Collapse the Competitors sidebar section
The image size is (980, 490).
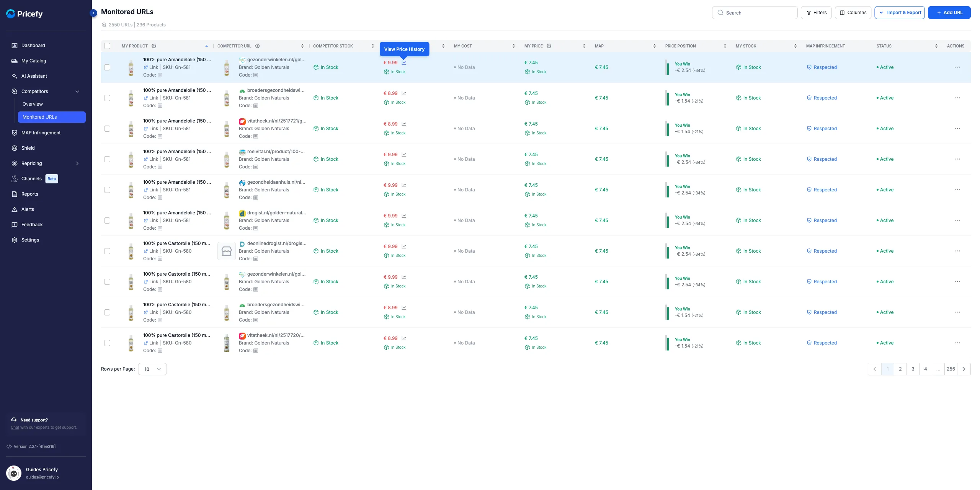pos(77,91)
